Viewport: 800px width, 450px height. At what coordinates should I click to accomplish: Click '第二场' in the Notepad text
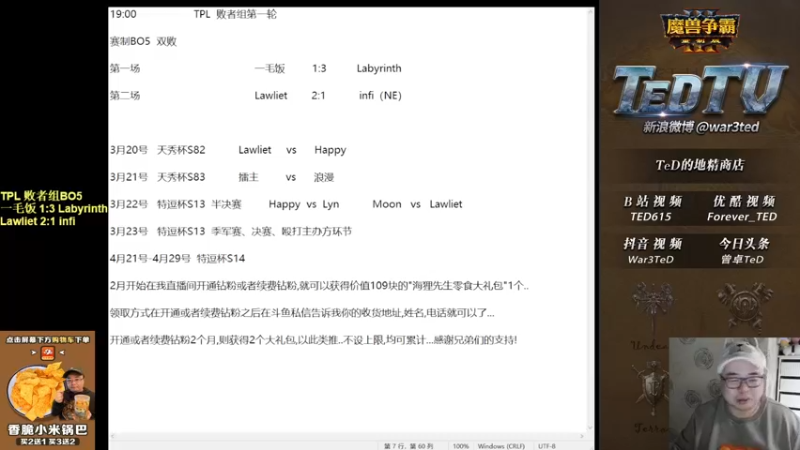click(125, 95)
